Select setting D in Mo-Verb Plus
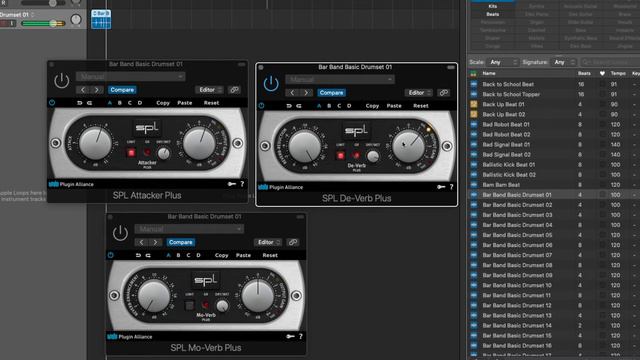The image size is (640, 360). pos(198,255)
